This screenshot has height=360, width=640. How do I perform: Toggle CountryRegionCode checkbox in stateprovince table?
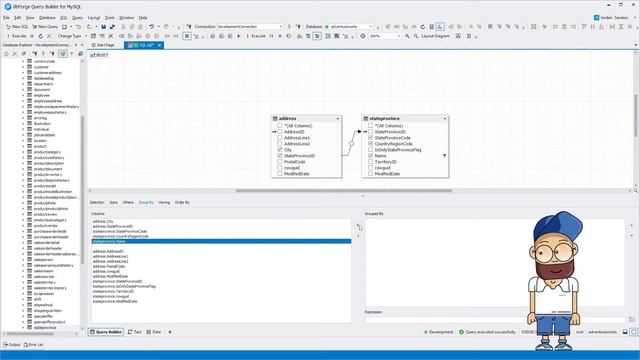tap(371, 144)
